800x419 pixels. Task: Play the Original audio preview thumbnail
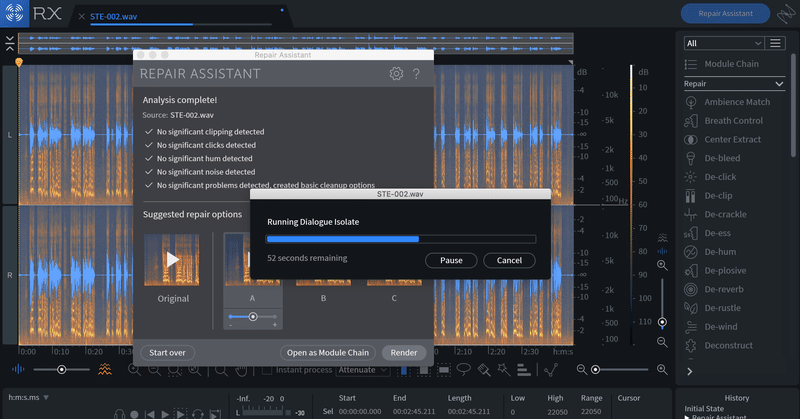click(x=172, y=260)
